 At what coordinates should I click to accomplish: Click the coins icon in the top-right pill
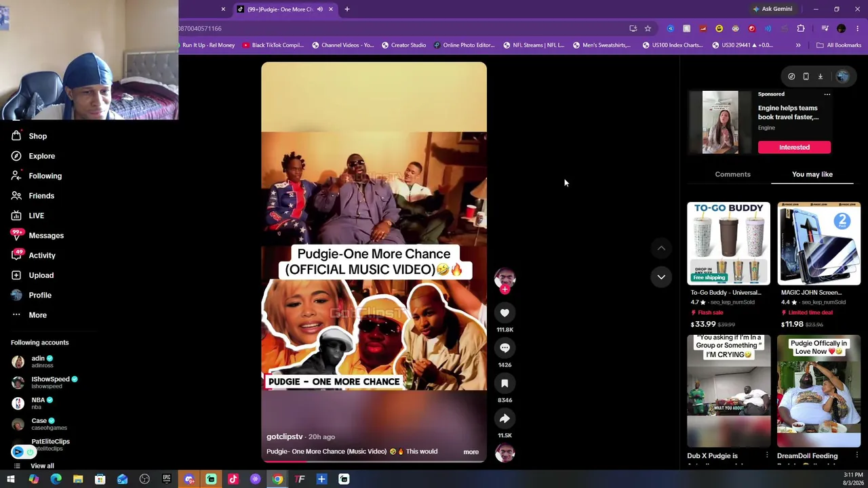tap(791, 77)
